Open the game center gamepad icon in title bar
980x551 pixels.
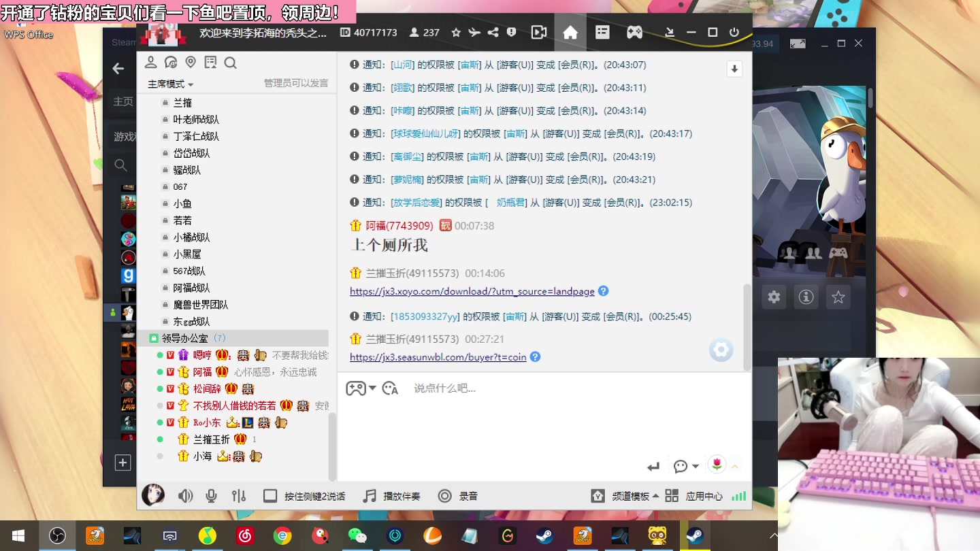point(634,32)
